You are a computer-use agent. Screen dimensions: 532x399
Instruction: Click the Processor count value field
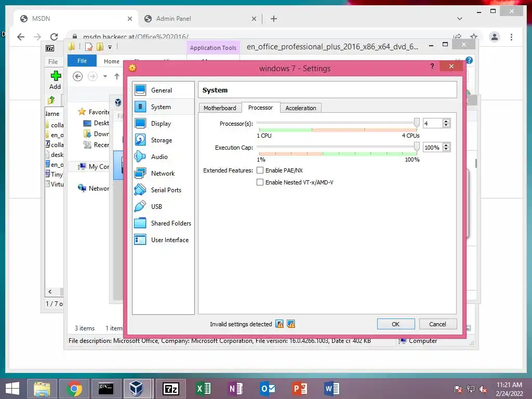pyautogui.click(x=433, y=124)
